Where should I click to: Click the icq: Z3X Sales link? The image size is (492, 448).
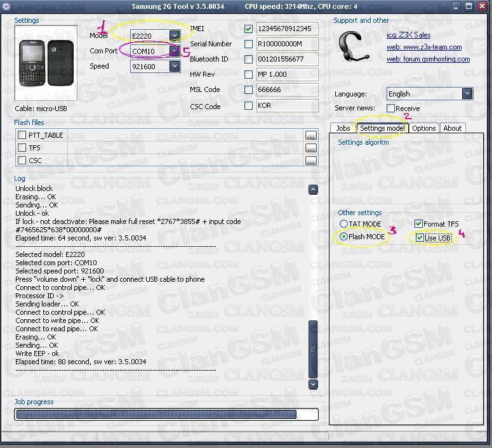pyautogui.click(x=408, y=35)
